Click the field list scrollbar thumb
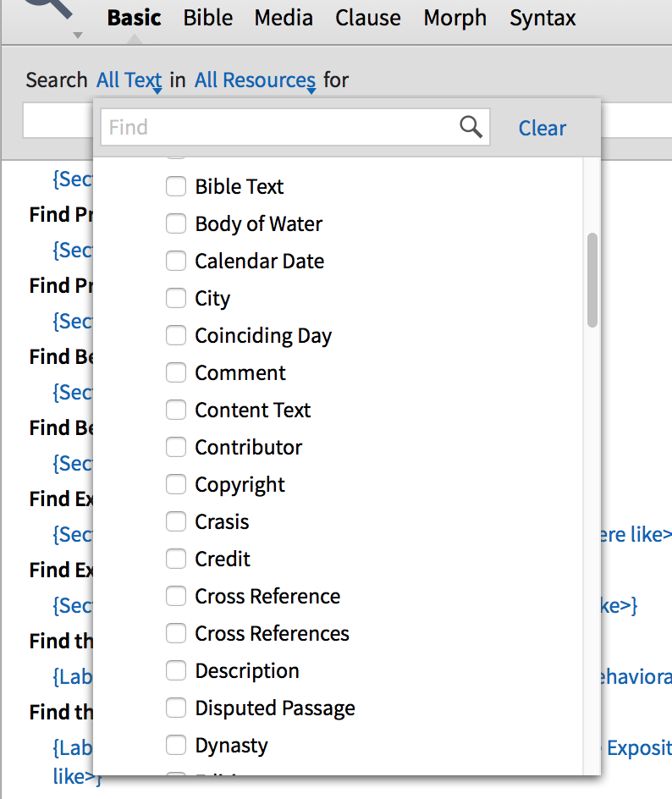 592,279
